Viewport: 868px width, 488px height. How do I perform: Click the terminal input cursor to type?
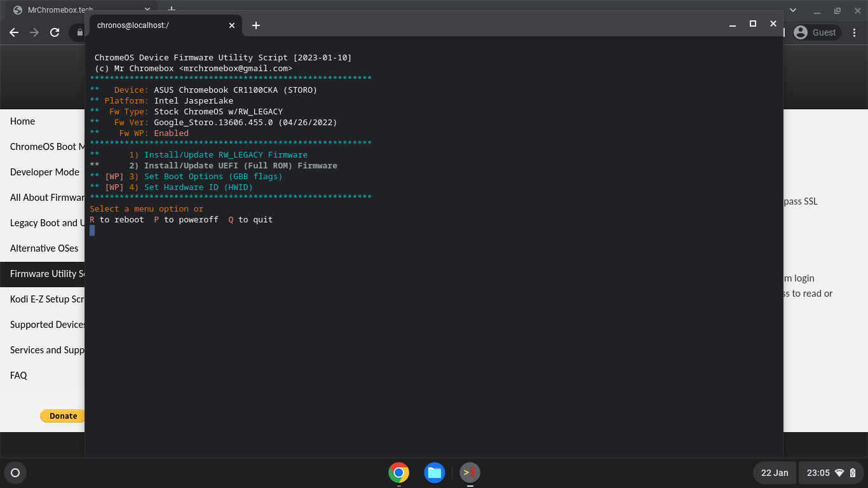pos(92,230)
